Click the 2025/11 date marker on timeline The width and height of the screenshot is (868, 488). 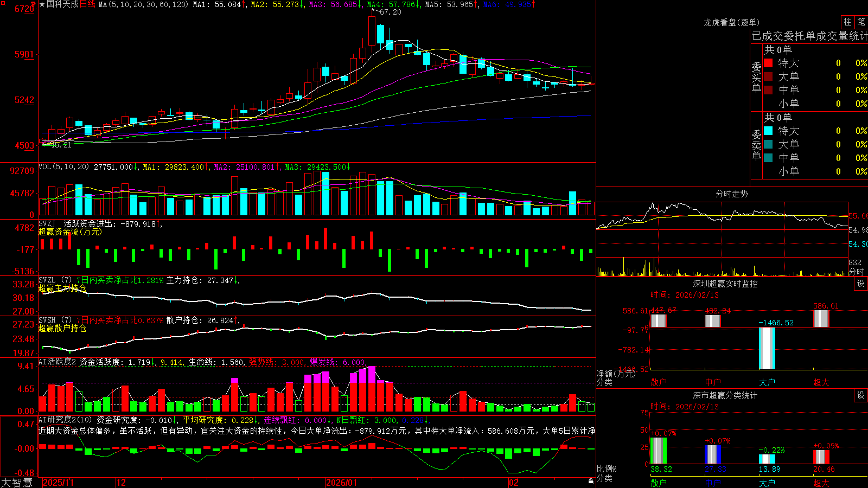(x=58, y=483)
